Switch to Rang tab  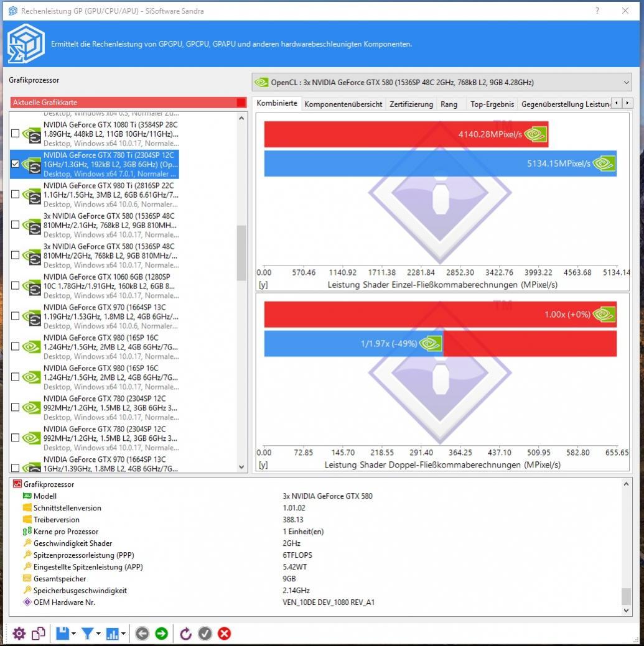pos(449,104)
